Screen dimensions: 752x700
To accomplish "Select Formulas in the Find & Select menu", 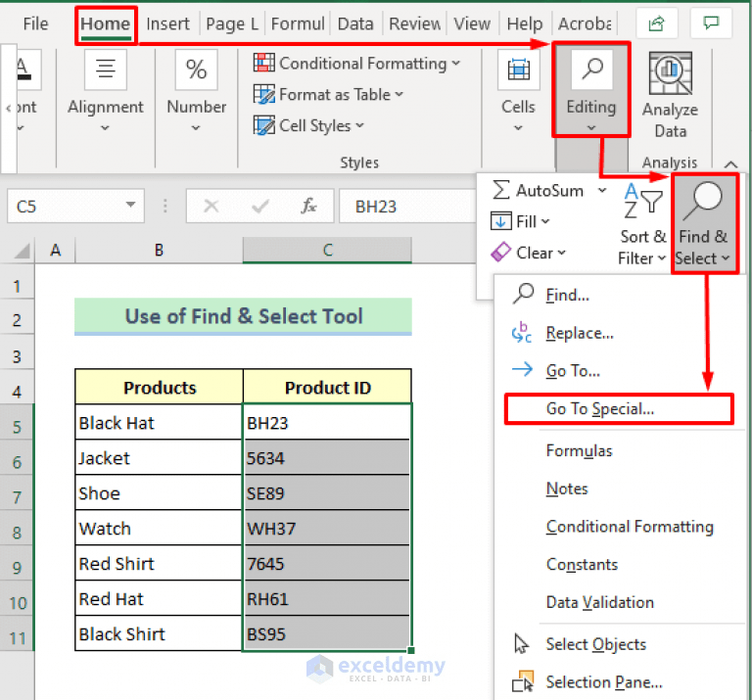I will (x=580, y=450).
